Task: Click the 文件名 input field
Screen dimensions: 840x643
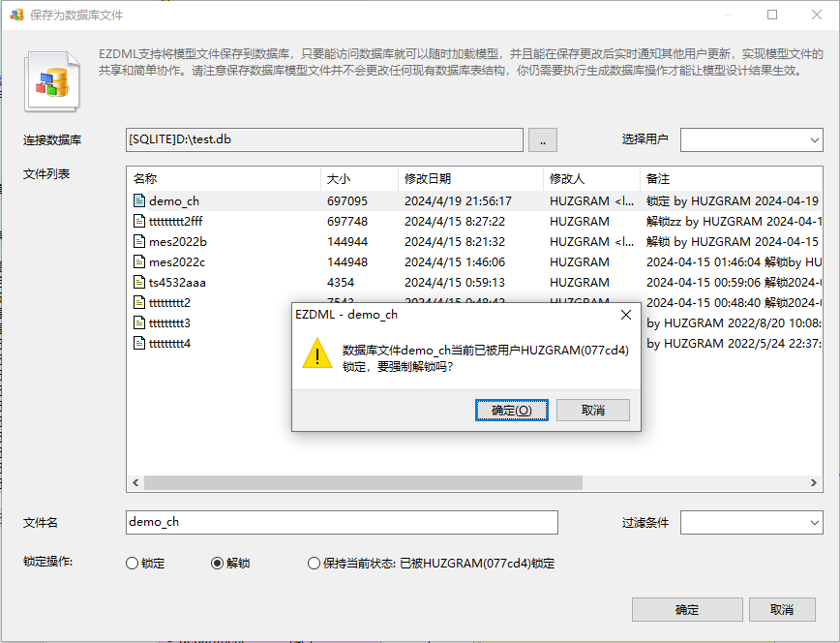Action: pos(342,522)
